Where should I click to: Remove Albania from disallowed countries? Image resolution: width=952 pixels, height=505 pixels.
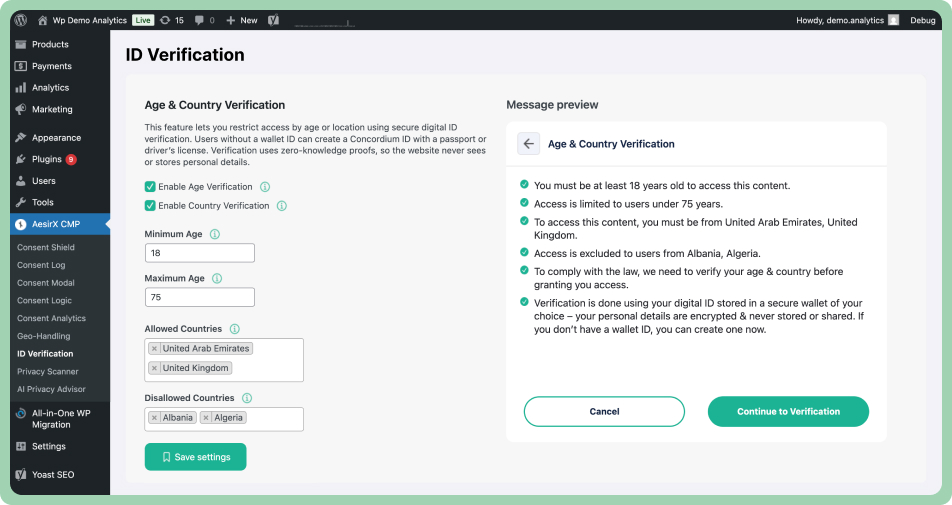[154, 418]
